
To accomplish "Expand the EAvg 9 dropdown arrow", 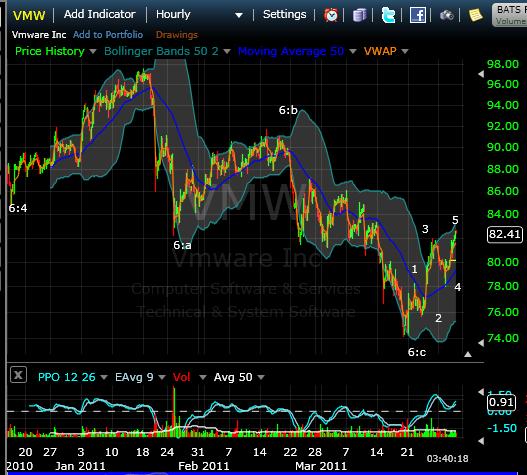I will (x=162, y=378).
